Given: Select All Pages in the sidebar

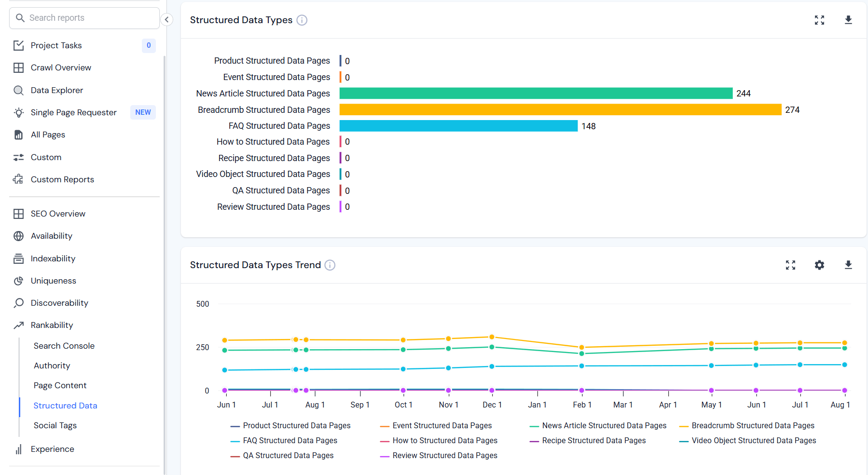Looking at the screenshot, I should (48, 135).
